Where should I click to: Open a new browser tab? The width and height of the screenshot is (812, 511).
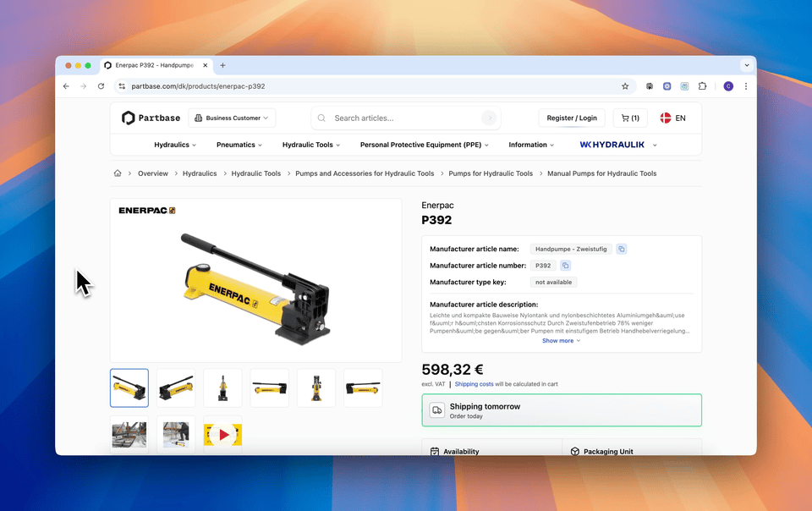pyautogui.click(x=222, y=65)
